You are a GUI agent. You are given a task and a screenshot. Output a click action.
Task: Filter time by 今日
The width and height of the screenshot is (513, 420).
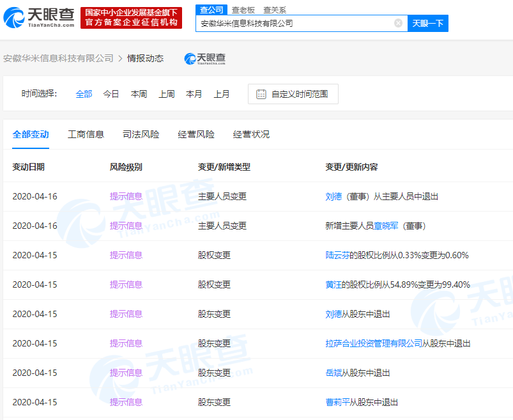click(111, 94)
